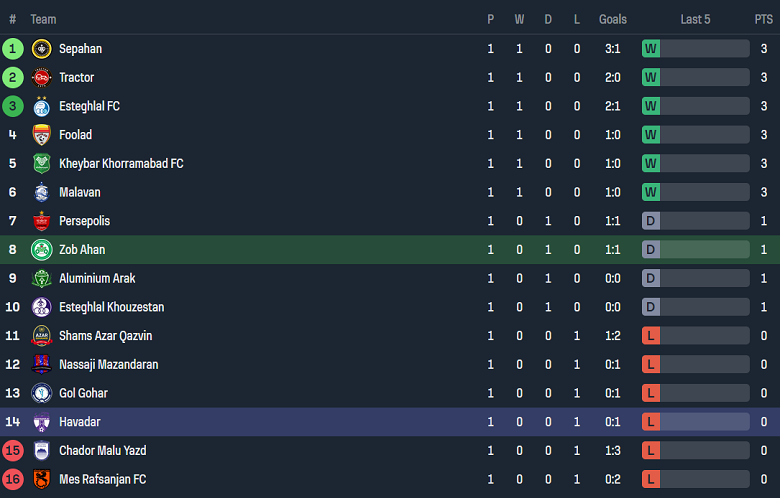Click the Sepahan club crest icon
Screen dimensions: 780x498
[x=41, y=49]
